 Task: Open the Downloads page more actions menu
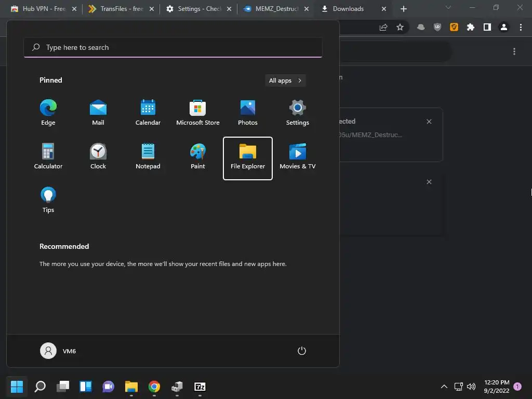[x=514, y=51]
